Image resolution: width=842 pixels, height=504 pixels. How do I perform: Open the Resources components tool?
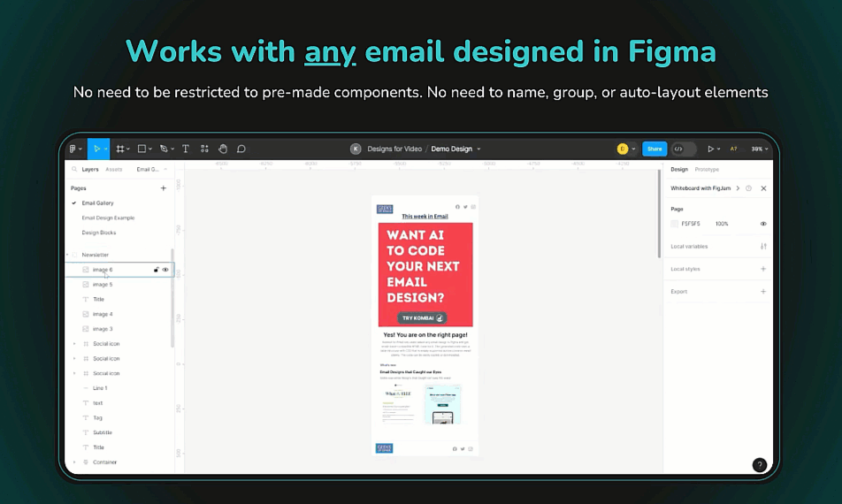(204, 149)
